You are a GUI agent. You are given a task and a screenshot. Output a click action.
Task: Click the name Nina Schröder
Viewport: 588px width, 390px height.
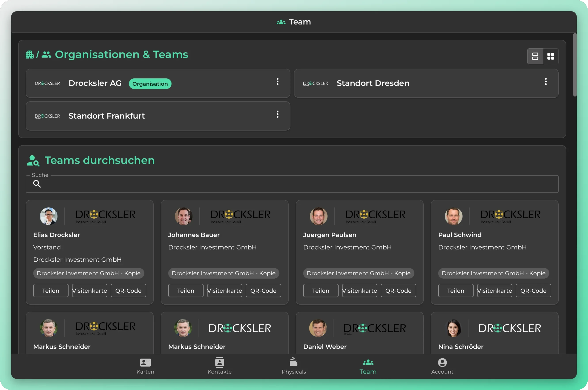(461, 346)
